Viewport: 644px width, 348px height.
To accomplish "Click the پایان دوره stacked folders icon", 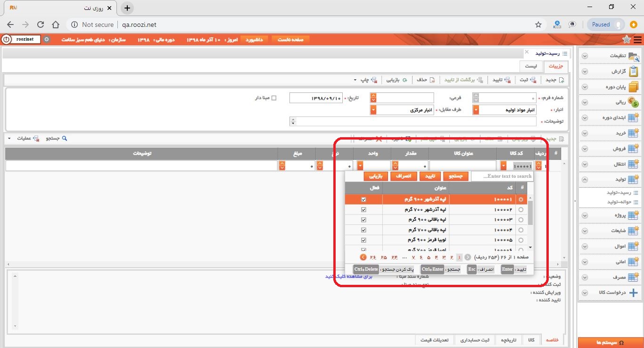I will (x=634, y=87).
